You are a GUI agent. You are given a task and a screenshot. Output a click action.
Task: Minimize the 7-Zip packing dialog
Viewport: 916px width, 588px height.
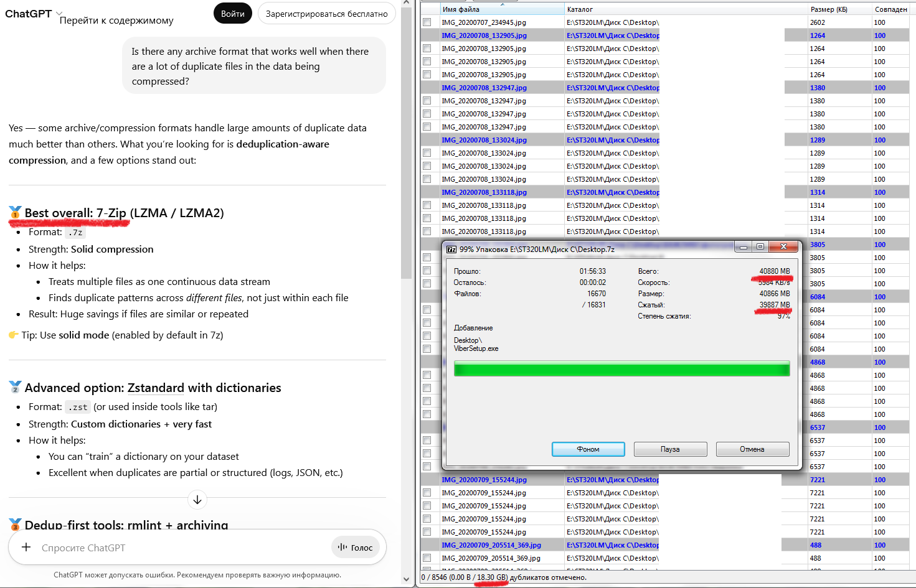743,247
